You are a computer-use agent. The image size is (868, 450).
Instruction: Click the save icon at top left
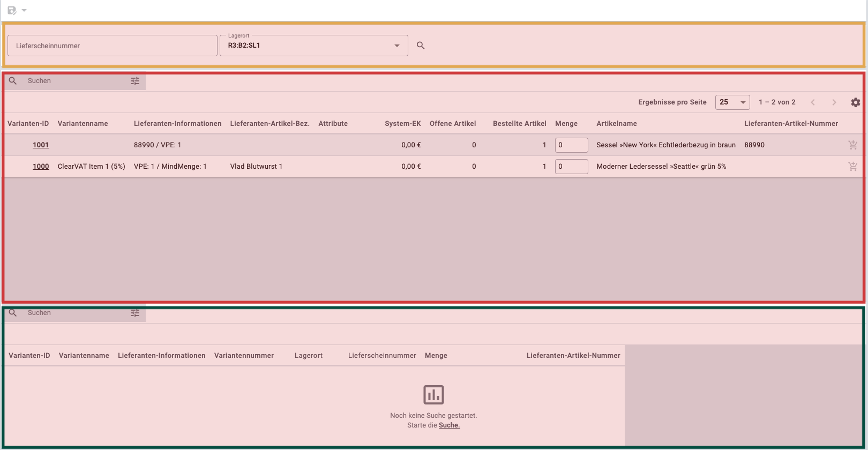[11, 10]
